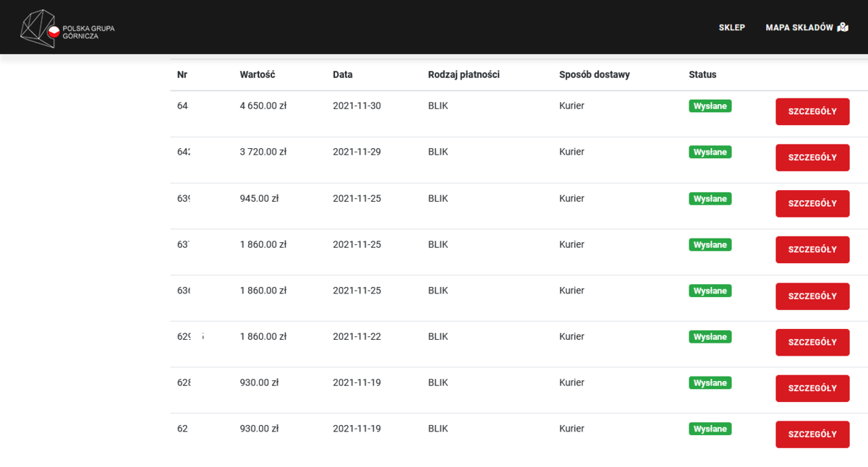This screenshot has height=467, width=868.
Task: Click Wysłane badge on the 4 650.00 zł order
Action: [x=710, y=106]
